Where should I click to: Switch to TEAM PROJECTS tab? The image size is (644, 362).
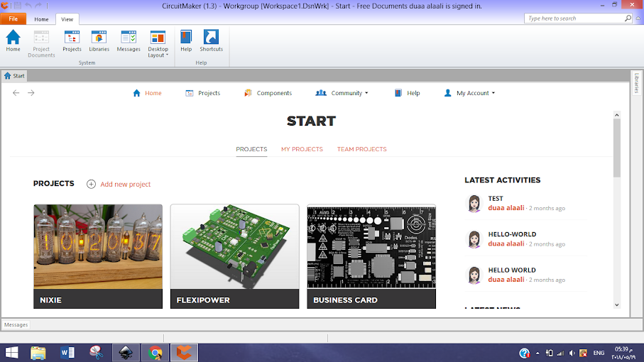click(x=362, y=149)
